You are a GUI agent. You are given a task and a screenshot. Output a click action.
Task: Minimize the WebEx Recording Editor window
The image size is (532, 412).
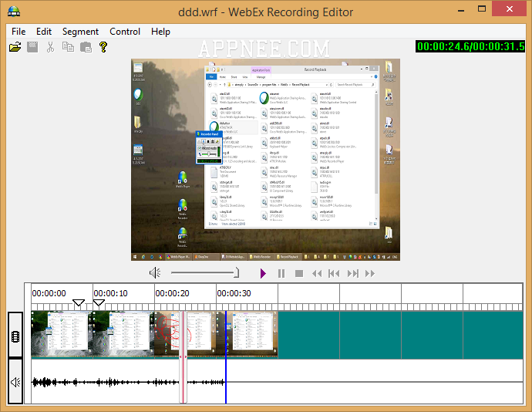[x=461, y=10]
